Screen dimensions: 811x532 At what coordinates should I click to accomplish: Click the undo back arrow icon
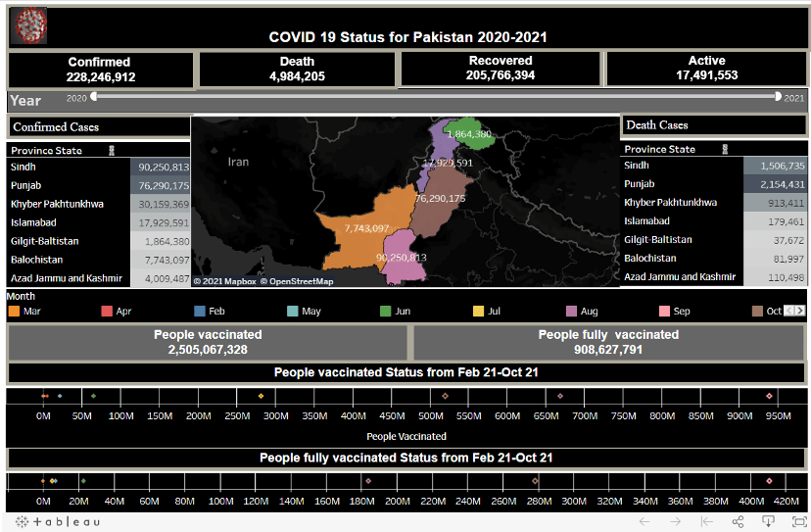click(644, 521)
